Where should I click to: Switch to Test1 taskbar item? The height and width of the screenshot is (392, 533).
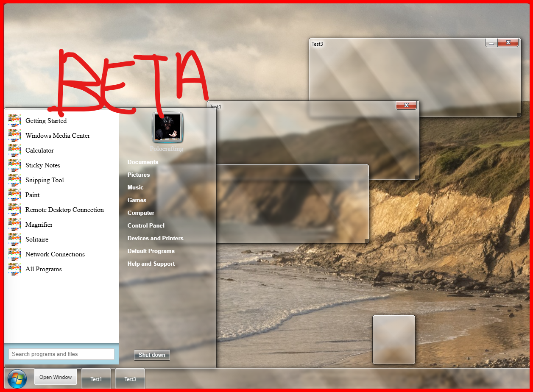click(x=96, y=379)
